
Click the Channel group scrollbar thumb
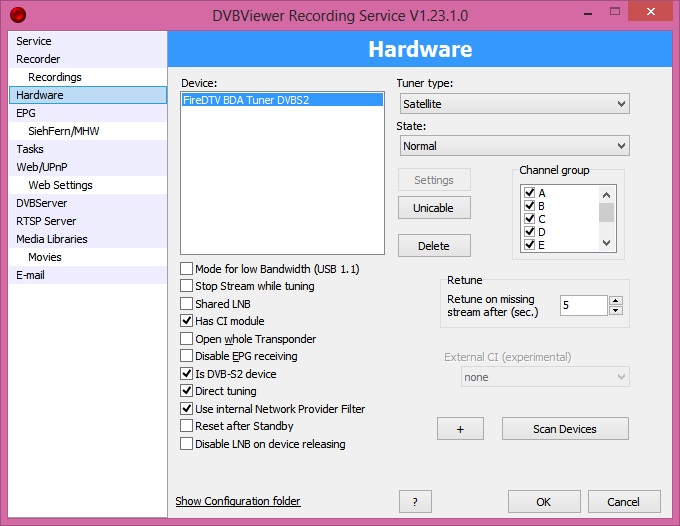tap(606, 212)
